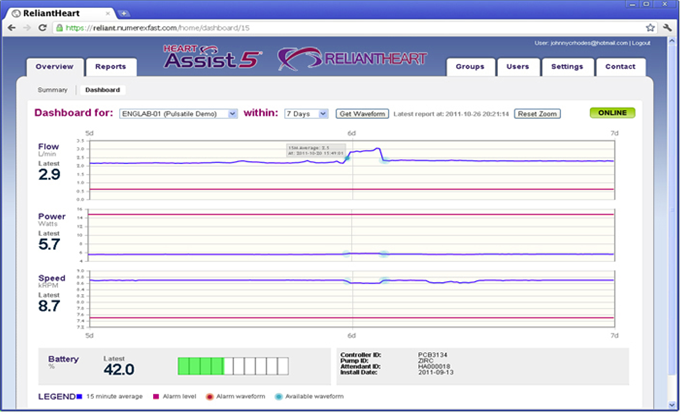Click the Logout link
681x415 pixels.
(x=641, y=44)
